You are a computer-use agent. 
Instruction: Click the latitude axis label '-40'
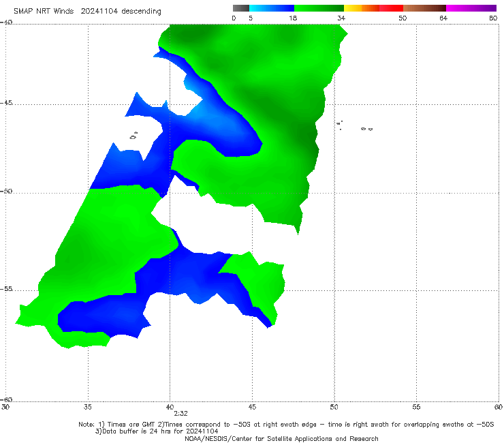click(6, 22)
